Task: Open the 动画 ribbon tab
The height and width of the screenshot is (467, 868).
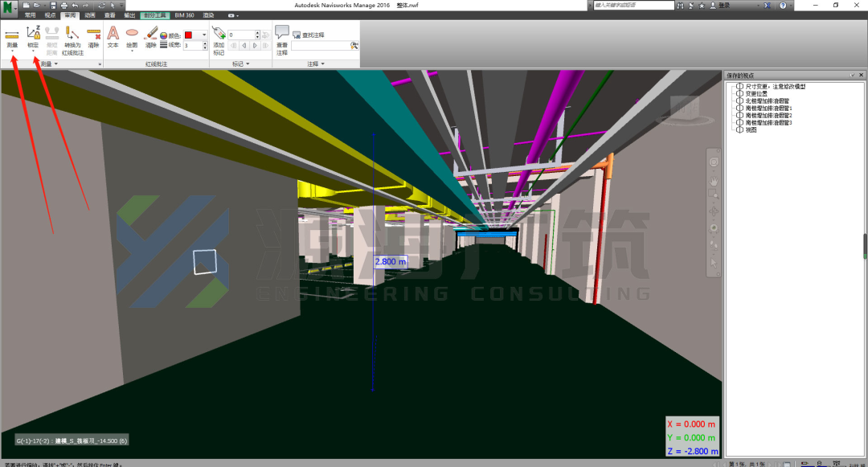Action: pos(90,15)
